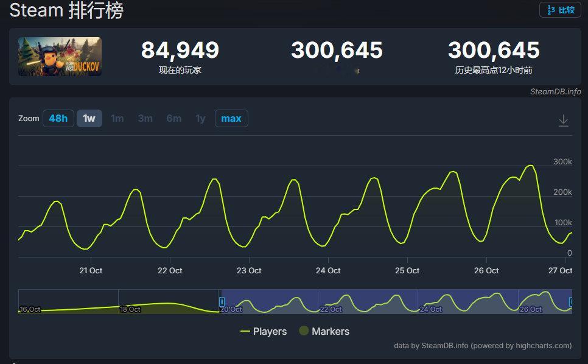Select the 1y zoom range
Screen dimensions: 588x364
coord(200,118)
